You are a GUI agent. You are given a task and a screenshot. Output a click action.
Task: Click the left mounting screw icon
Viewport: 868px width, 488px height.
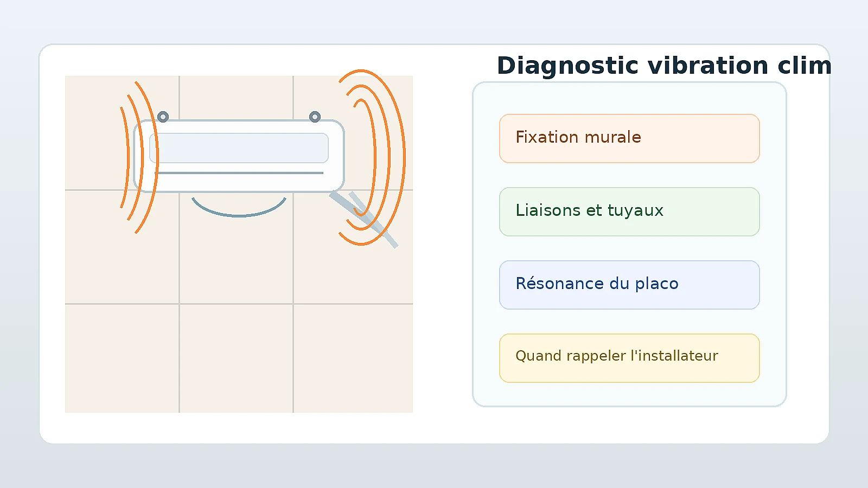(x=163, y=117)
